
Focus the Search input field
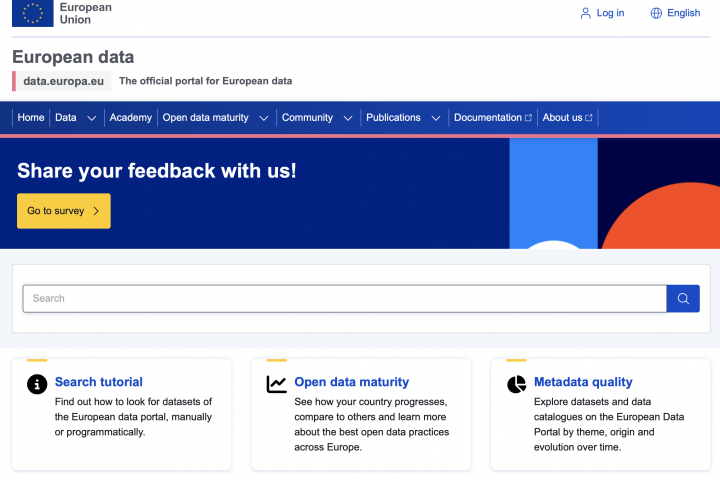pyautogui.click(x=344, y=298)
